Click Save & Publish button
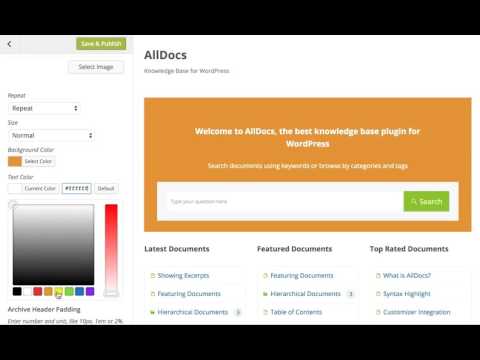 click(x=101, y=44)
